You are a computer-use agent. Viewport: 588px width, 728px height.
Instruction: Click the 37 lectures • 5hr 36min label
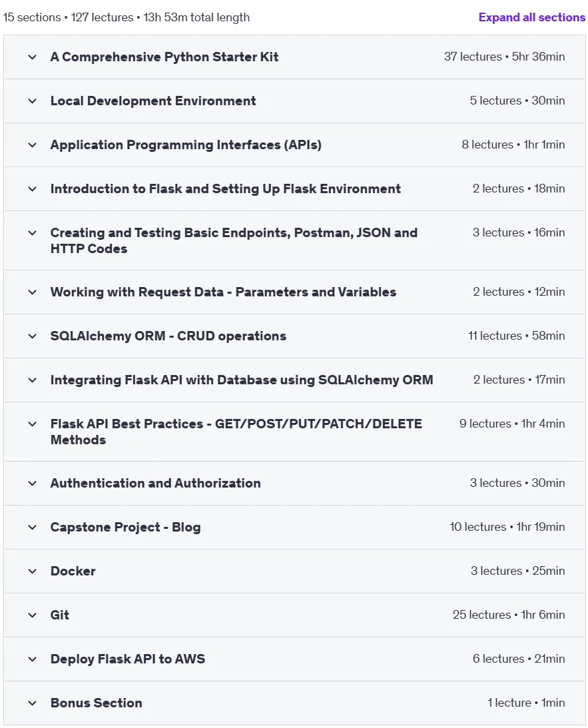click(505, 57)
